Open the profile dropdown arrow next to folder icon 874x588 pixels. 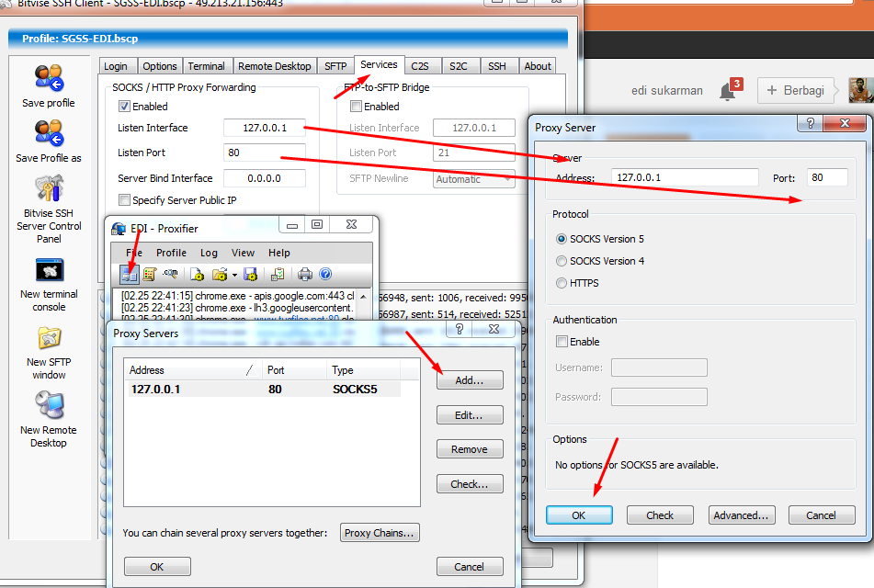234,275
